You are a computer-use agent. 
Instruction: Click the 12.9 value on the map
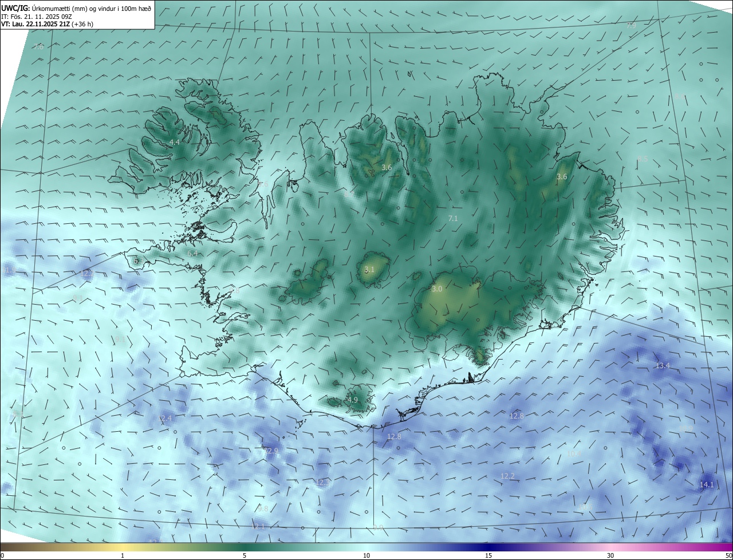click(x=271, y=451)
